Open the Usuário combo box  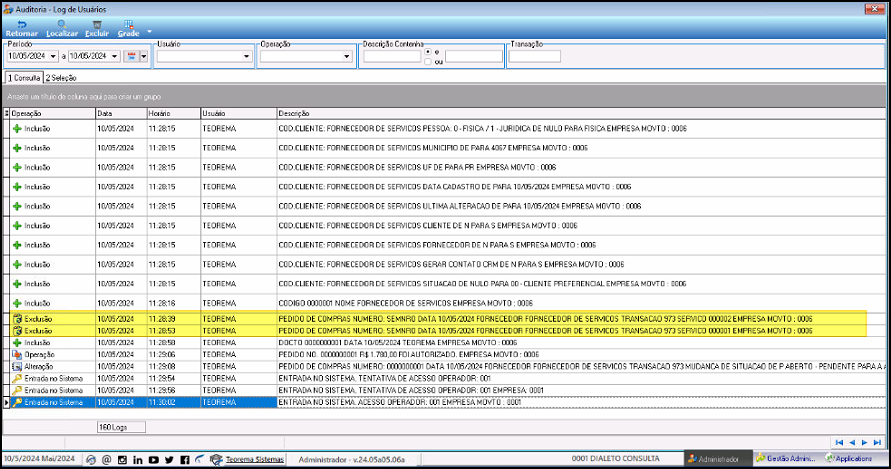pyautogui.click(x=205, y=56)
